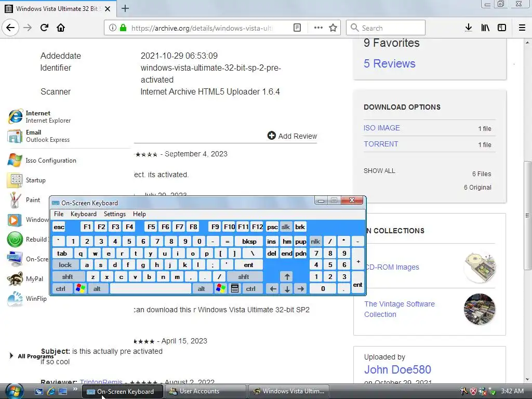Download the ISO IMAGE link
This screenshot has height=399, width=532.
click(382, 128)
